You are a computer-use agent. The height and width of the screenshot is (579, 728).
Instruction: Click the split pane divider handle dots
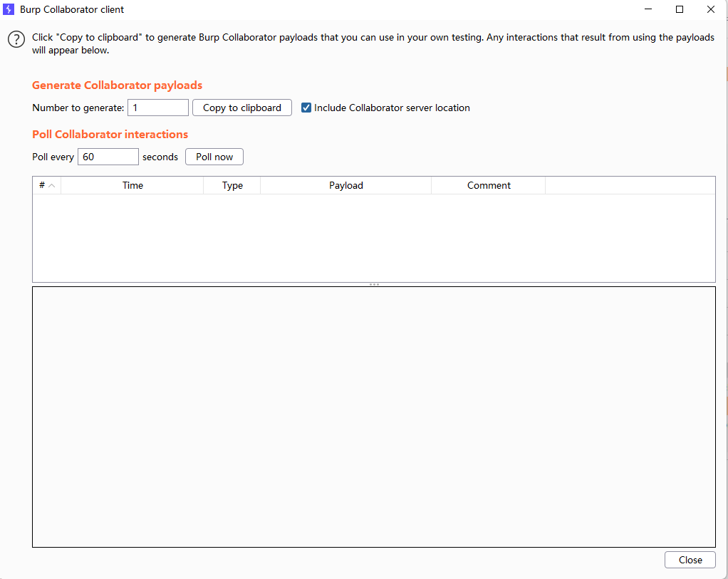click(374, 285)
